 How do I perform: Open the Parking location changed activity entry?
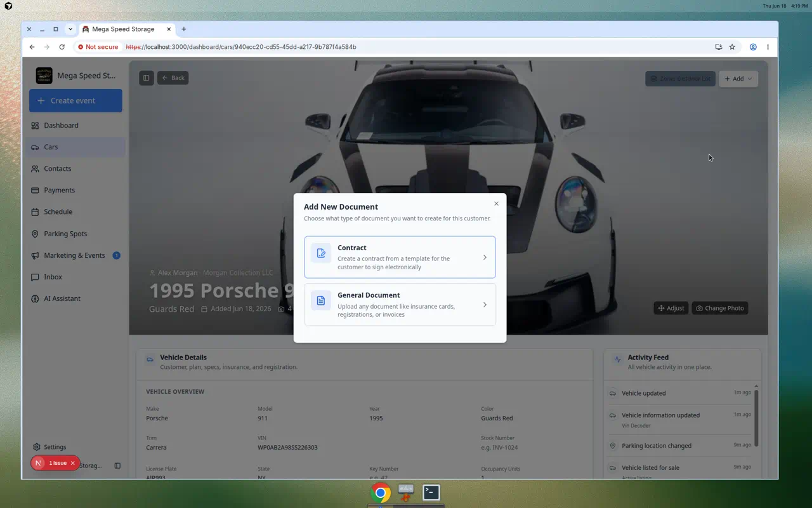680,446
